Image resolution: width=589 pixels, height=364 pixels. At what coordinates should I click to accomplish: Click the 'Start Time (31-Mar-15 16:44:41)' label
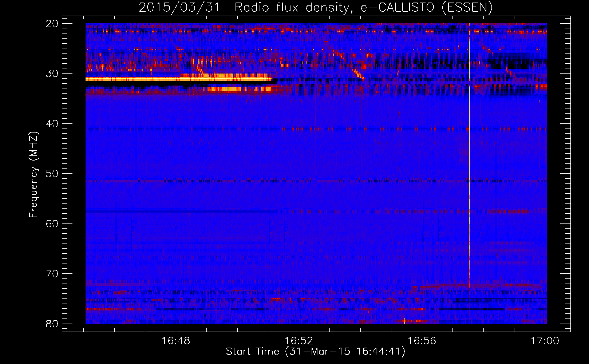click(316, 352)
